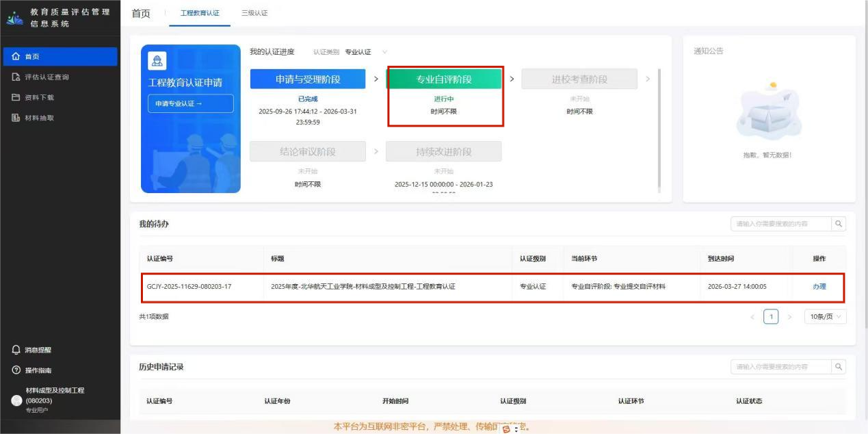Click the 申请专业认证 button

(x=190, y=103)
